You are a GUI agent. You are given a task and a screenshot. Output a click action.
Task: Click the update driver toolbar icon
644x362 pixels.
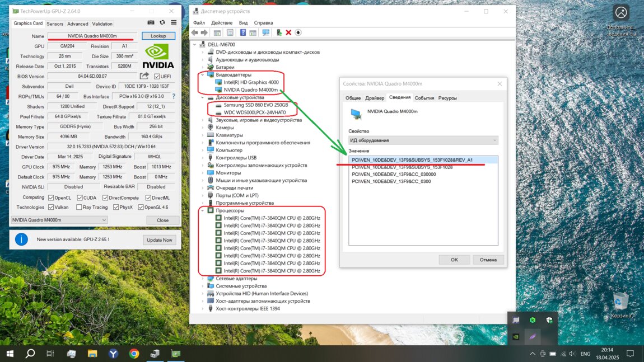[x=279, y=33]
